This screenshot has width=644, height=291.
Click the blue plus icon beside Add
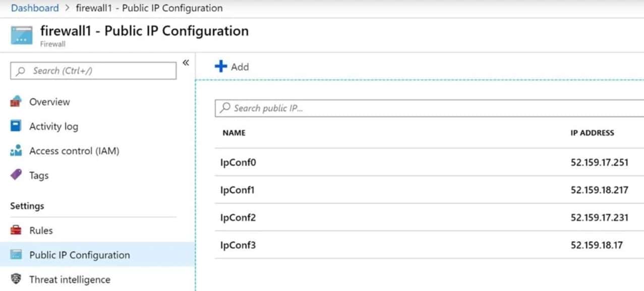click(x=221, y=67)
